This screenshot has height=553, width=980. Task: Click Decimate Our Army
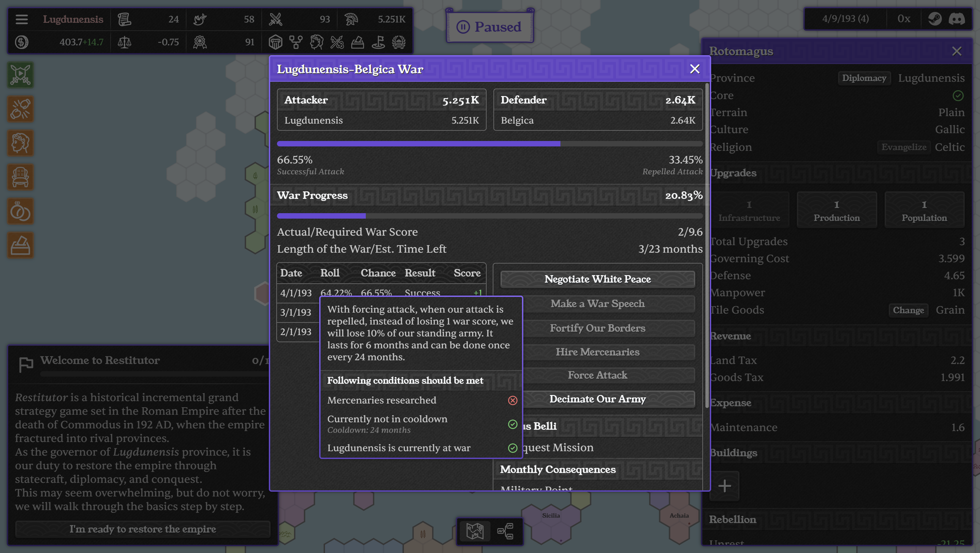[597, 399]
